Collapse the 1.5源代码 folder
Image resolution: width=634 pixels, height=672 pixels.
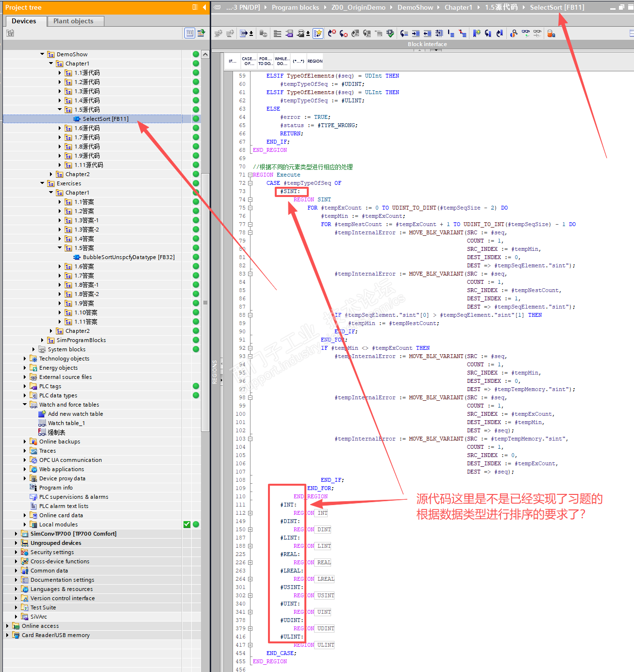pos(60,110)
